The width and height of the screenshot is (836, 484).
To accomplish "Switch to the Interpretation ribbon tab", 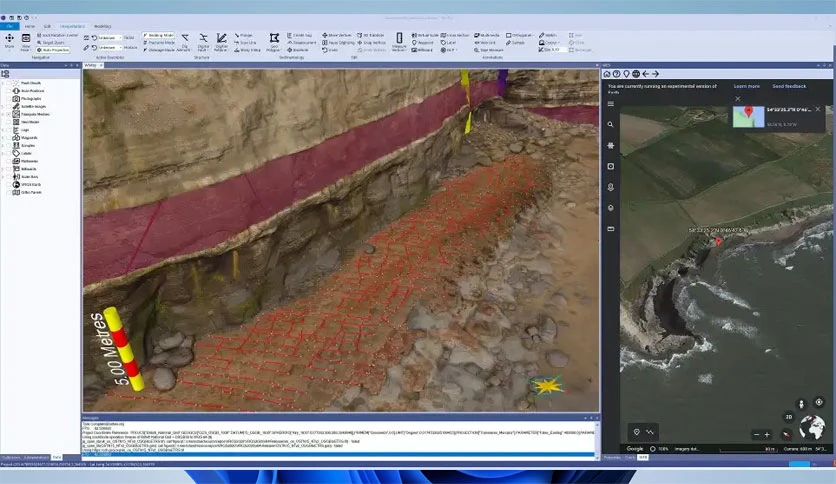I will (x=73, y=26).
